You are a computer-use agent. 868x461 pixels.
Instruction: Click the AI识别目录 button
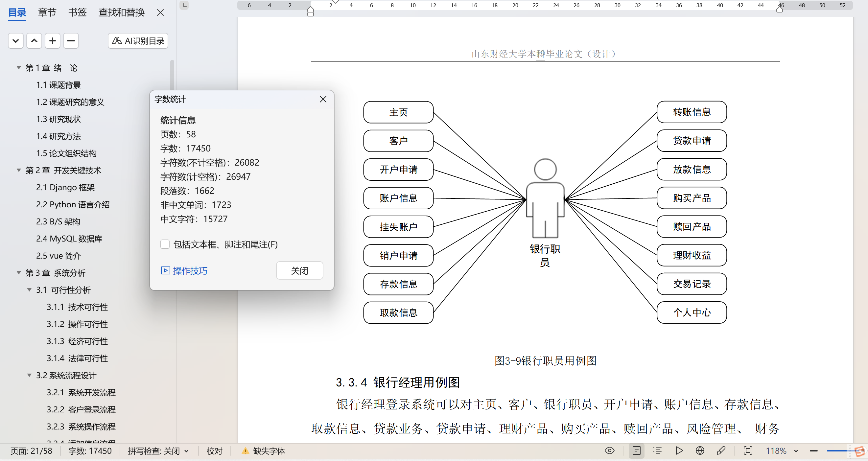138,41
